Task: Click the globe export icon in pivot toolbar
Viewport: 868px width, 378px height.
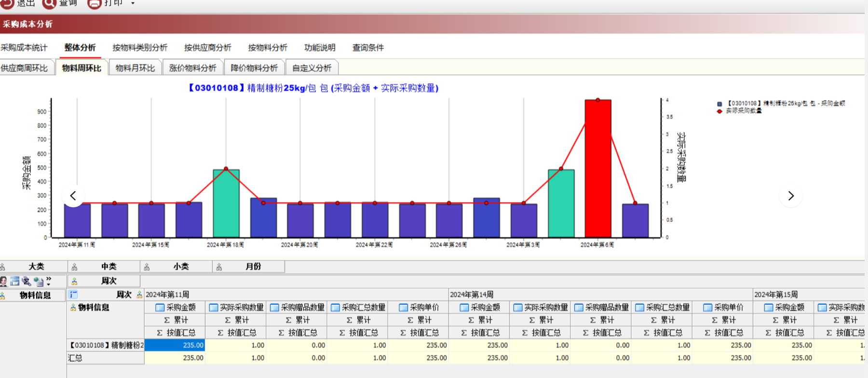Action: coord(39,281)
